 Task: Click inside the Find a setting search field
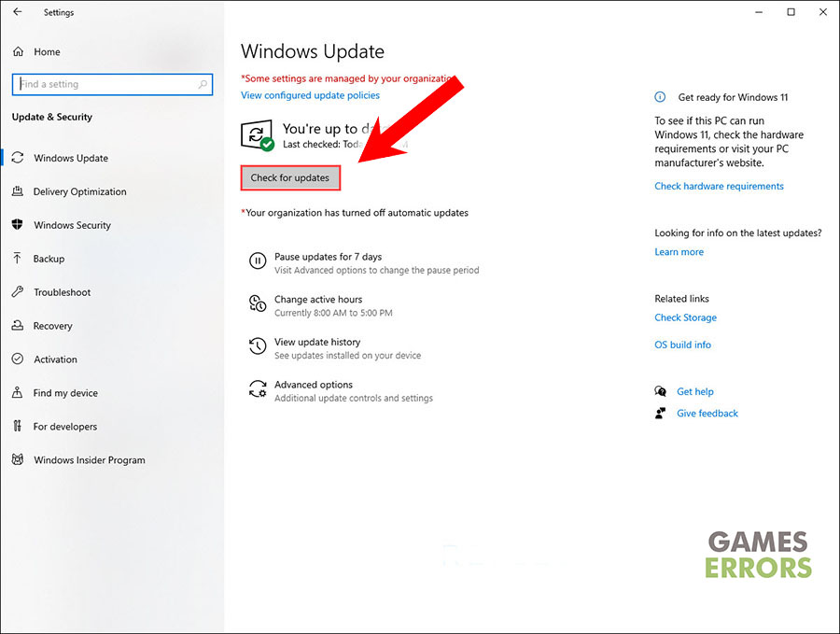coord(112,84)
